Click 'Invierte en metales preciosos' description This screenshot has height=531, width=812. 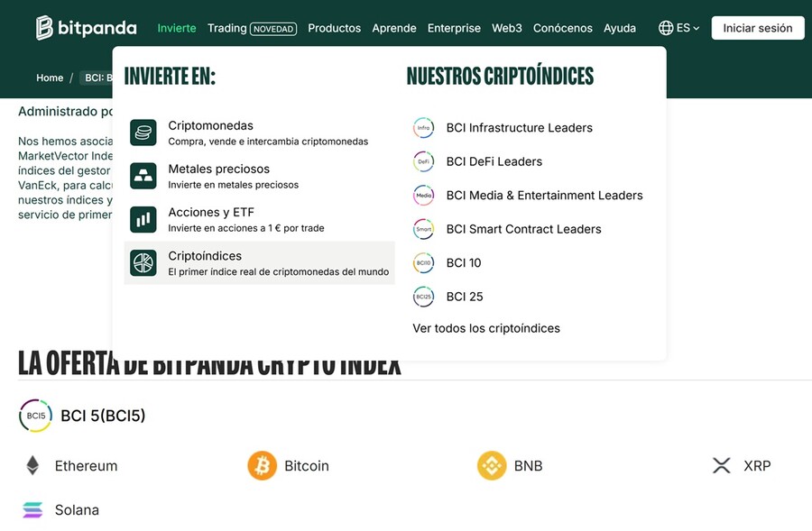point(233,185)
